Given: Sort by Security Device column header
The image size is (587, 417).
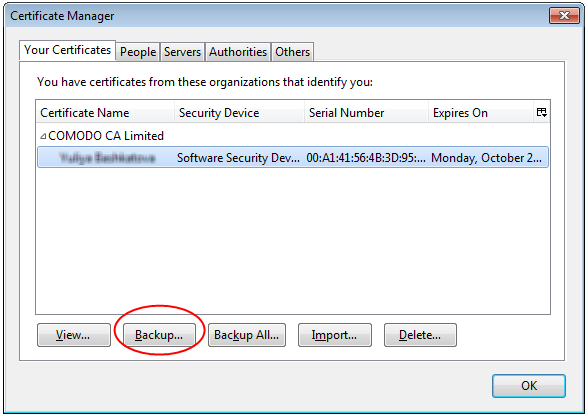Looking at the screenshot, I should [239, 112].
